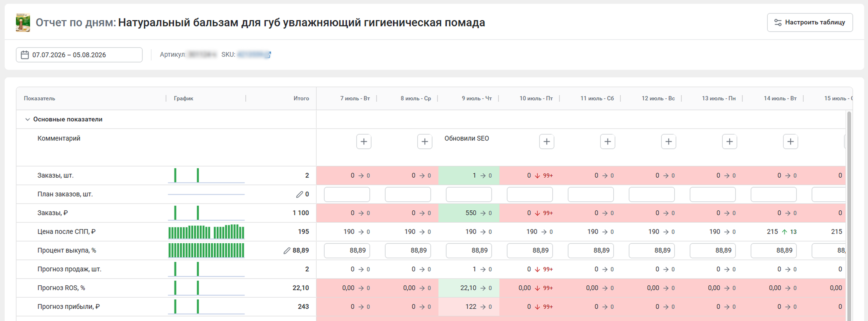Click the Прогноз ROS, % row label

[61, 288]
